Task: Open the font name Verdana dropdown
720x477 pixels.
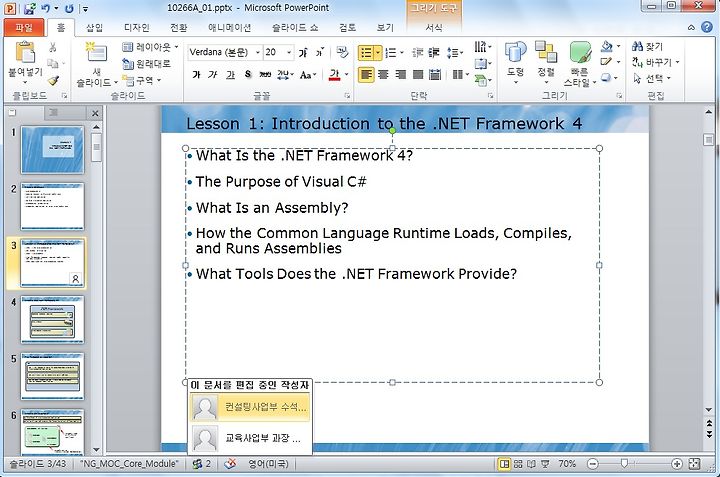Action: pyautogui.click(x=258, y=52)
